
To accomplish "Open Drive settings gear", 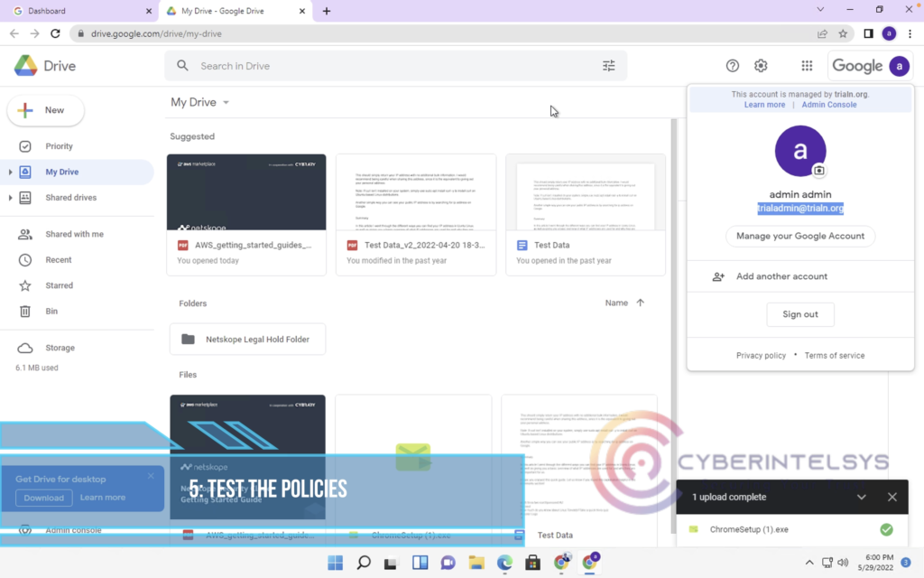I will pos(761,66).
